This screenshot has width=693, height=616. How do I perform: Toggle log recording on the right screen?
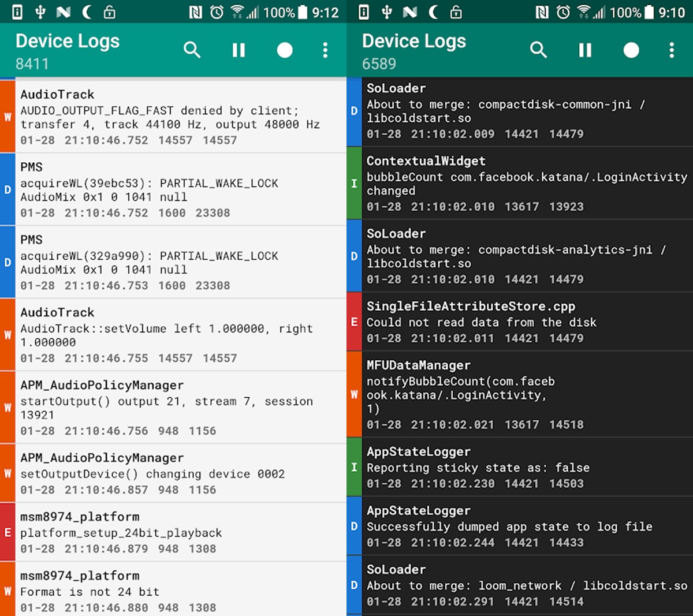631,50
